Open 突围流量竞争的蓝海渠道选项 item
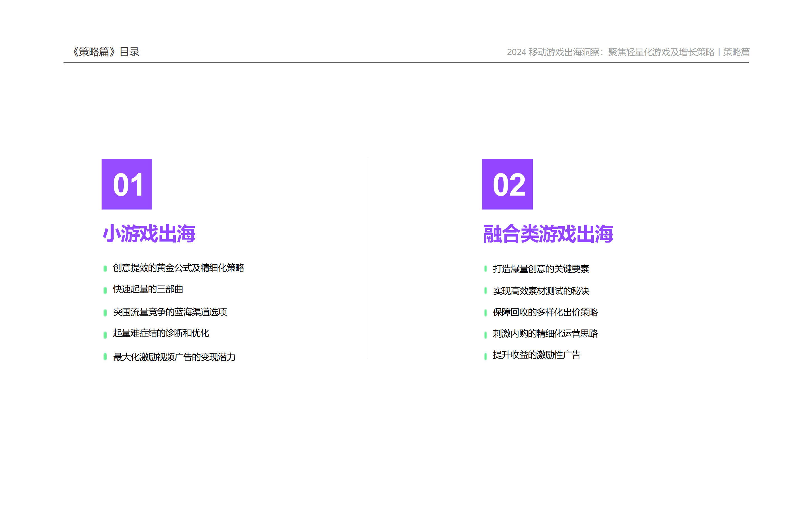812x520 pixels. 170,312
